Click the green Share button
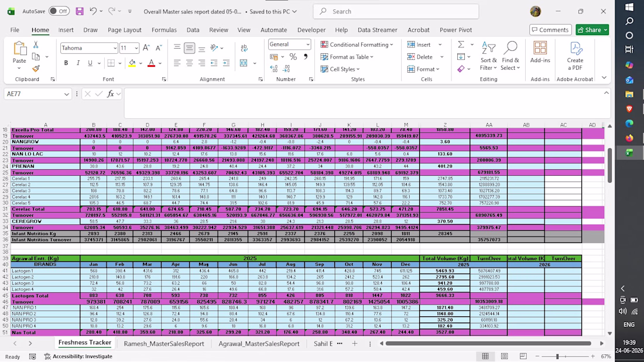 [x=592, y=30]
